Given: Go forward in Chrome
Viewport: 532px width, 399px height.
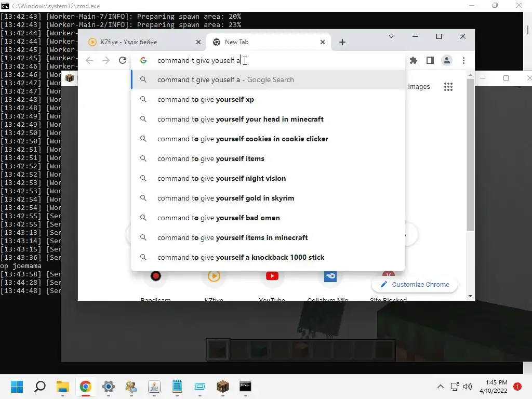Looking at the screenshot, I should click(x=106, y=60).
